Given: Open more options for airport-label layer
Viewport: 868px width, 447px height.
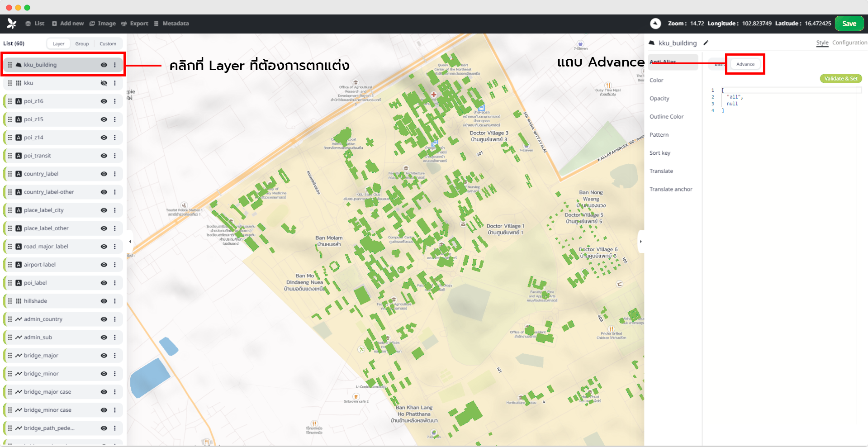Looking at the screenshot, I should click(115, 265).
